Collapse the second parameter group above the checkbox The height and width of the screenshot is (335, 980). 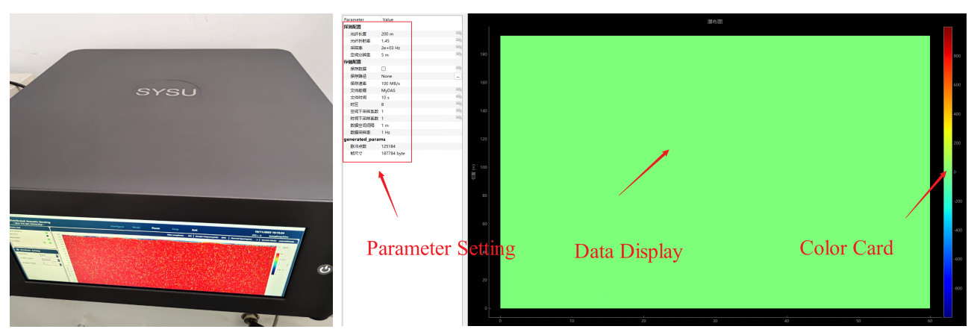pyautogui.click(x=352, y=62)
